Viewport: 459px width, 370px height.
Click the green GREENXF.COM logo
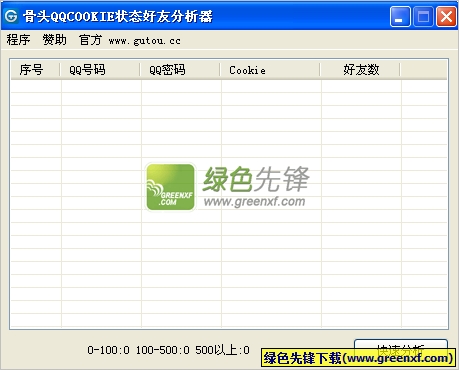[171, 187]
